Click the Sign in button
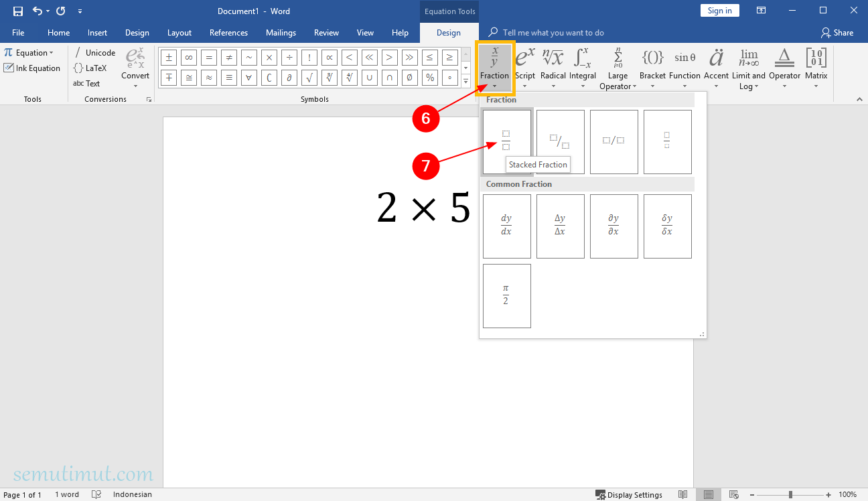 [719, 10]
